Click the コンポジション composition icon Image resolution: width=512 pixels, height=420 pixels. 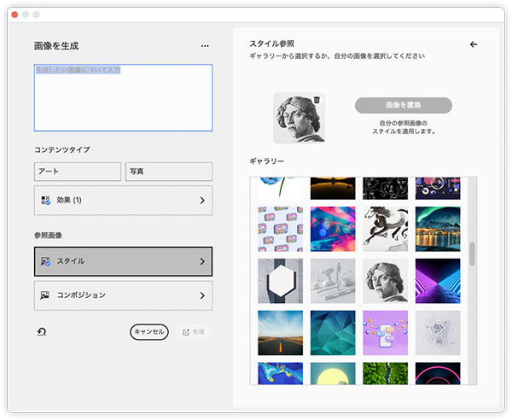tap(45, 295)
